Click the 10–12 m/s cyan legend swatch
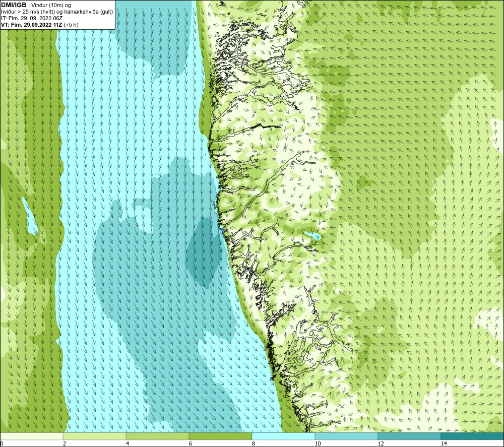This screenshot has height=447, width=504. click(347, 436)
